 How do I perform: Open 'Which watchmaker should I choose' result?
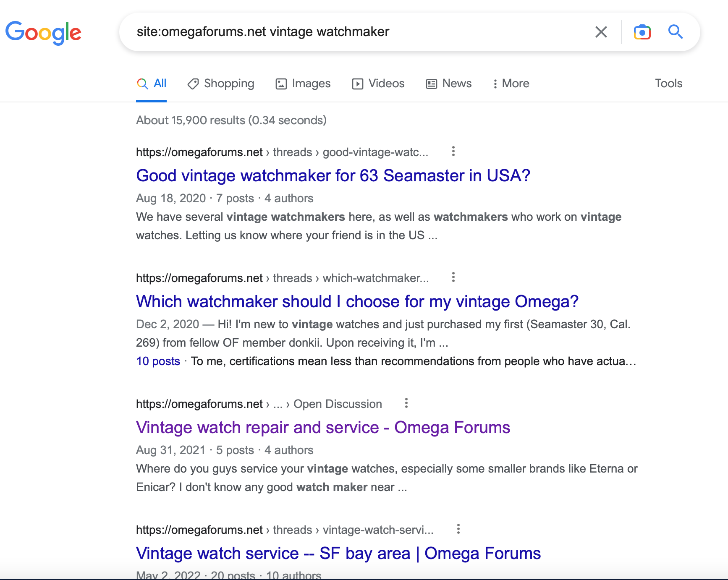357,301
